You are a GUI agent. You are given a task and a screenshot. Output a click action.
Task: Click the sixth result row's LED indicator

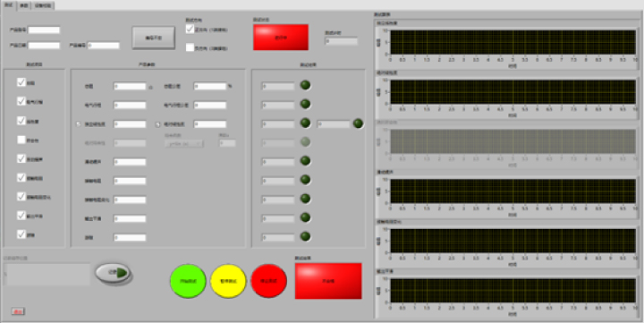(305, 180)
